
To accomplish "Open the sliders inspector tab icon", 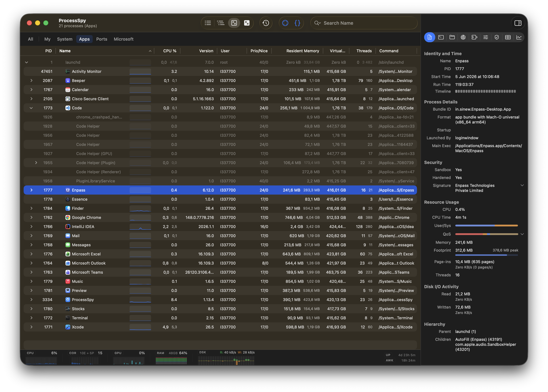I will point(486,37).
